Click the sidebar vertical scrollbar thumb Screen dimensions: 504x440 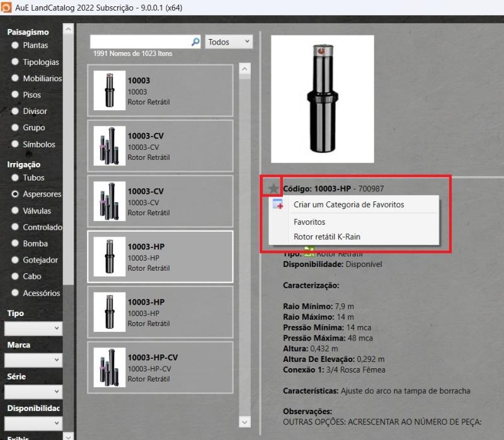tap(68, 160)
